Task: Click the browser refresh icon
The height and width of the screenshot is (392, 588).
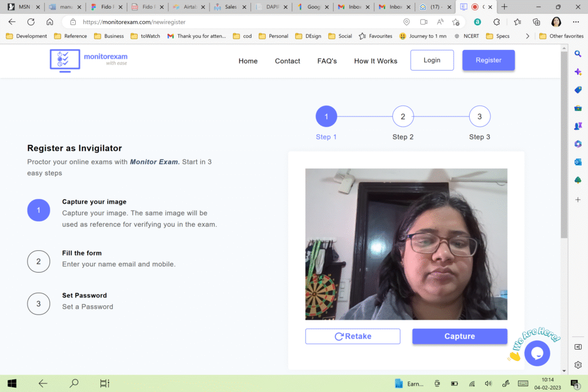Action: coord(31,22)
